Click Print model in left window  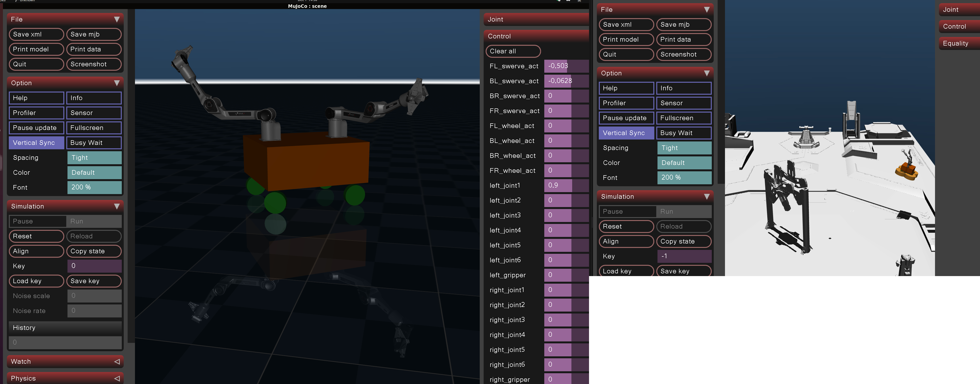(36, 49)
